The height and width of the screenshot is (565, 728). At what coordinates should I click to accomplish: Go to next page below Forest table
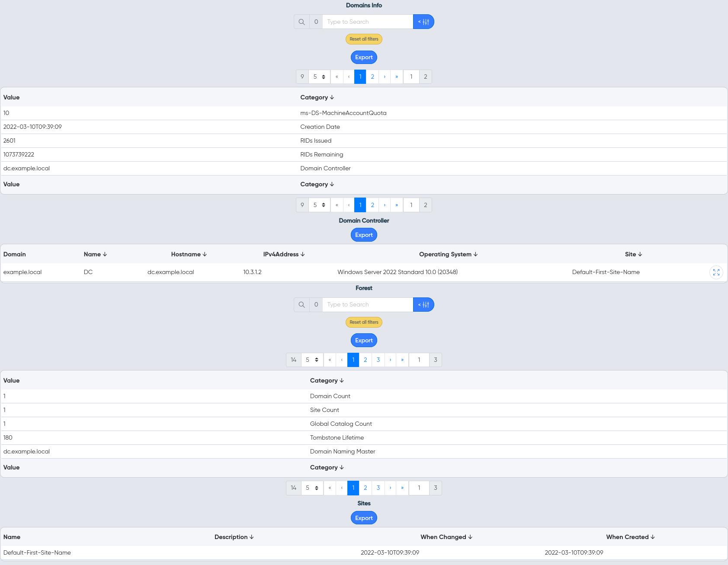pos(390,488)
